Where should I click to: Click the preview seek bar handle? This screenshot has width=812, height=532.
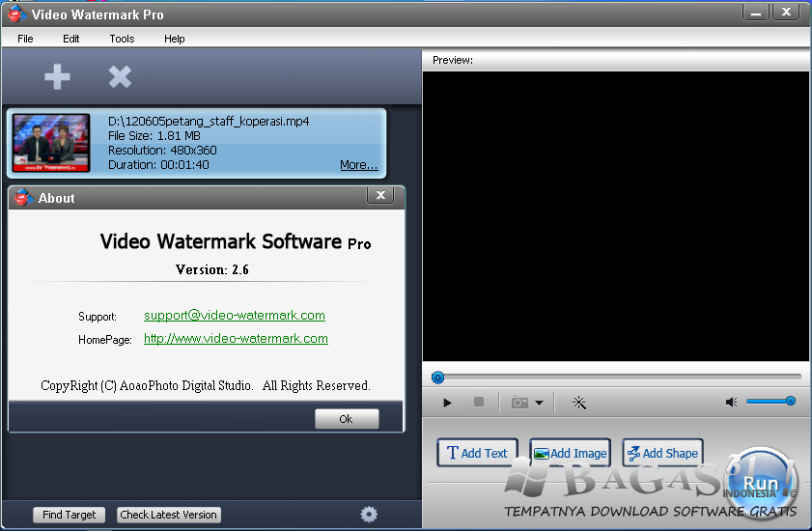pos(437,378)
